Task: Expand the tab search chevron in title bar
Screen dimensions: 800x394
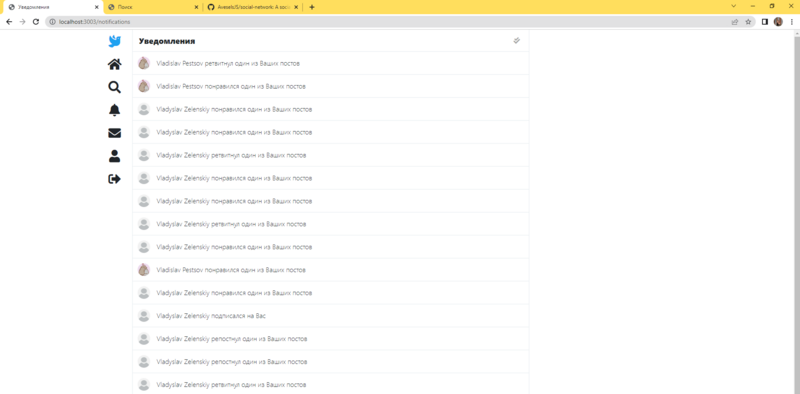Action: 734,6
